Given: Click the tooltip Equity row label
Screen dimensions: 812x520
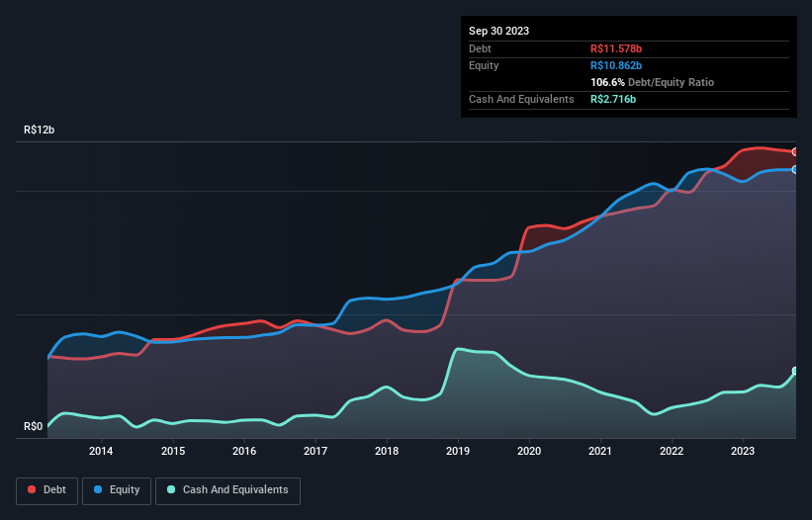Looking at the screenshot, I should (x=484, y=65).
